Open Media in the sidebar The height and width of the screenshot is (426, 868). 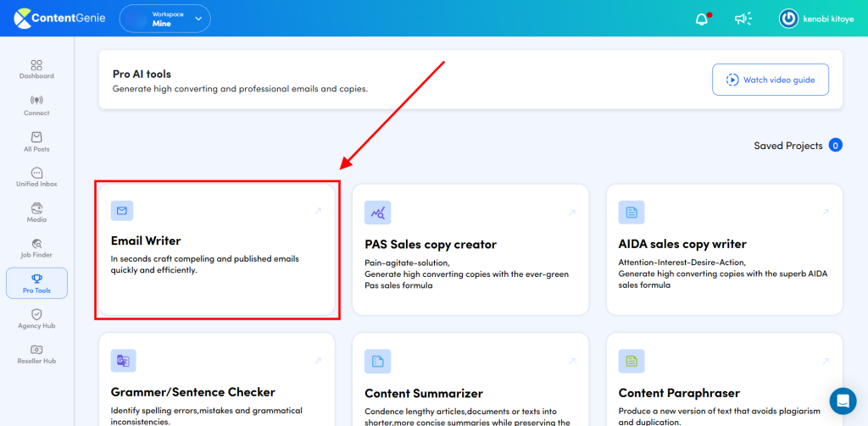point(36,213)
